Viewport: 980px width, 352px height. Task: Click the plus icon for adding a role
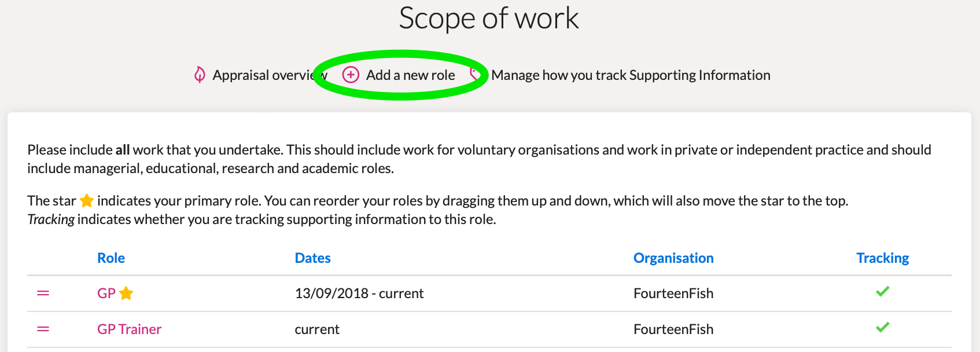[x=351, y=75]
